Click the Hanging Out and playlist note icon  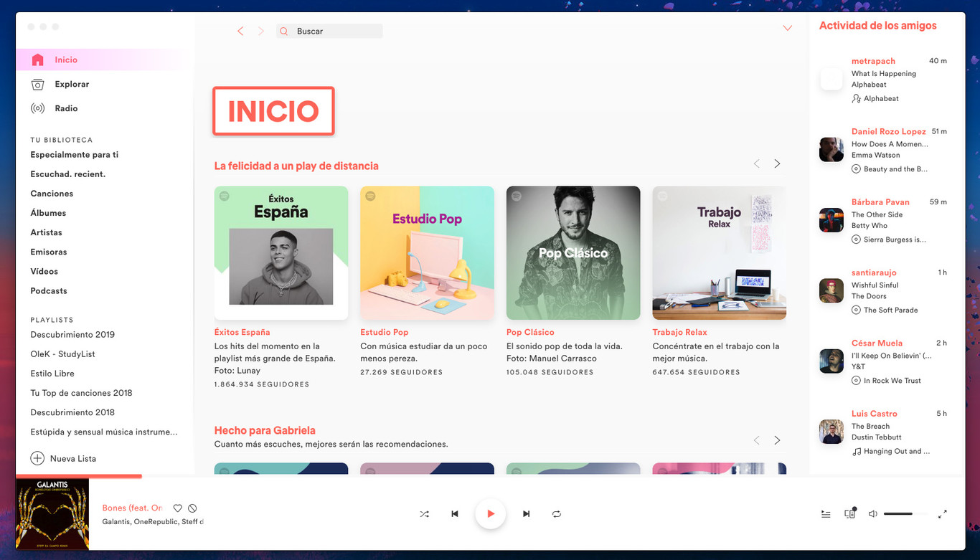coord(856,452)
